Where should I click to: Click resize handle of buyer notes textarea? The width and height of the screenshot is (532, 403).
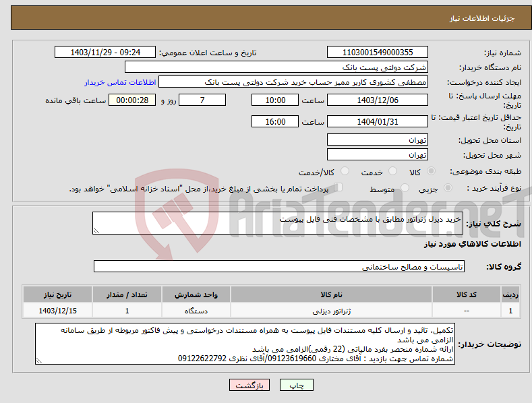[39, 361]
